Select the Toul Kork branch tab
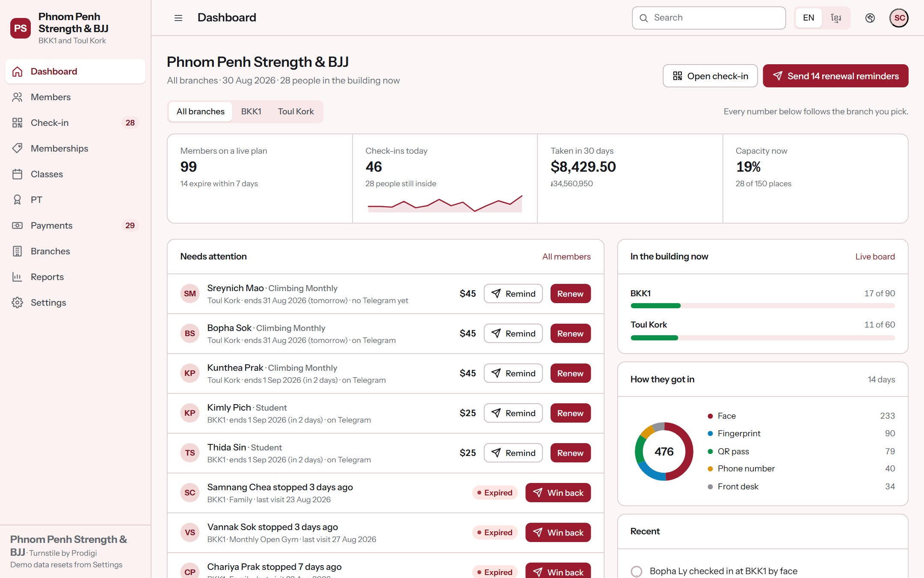 (x=296, y=112)
